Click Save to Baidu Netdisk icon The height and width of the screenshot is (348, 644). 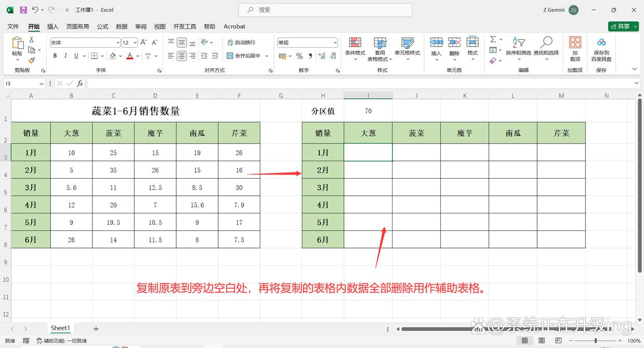pyautogui.click(x=601, y=49)
